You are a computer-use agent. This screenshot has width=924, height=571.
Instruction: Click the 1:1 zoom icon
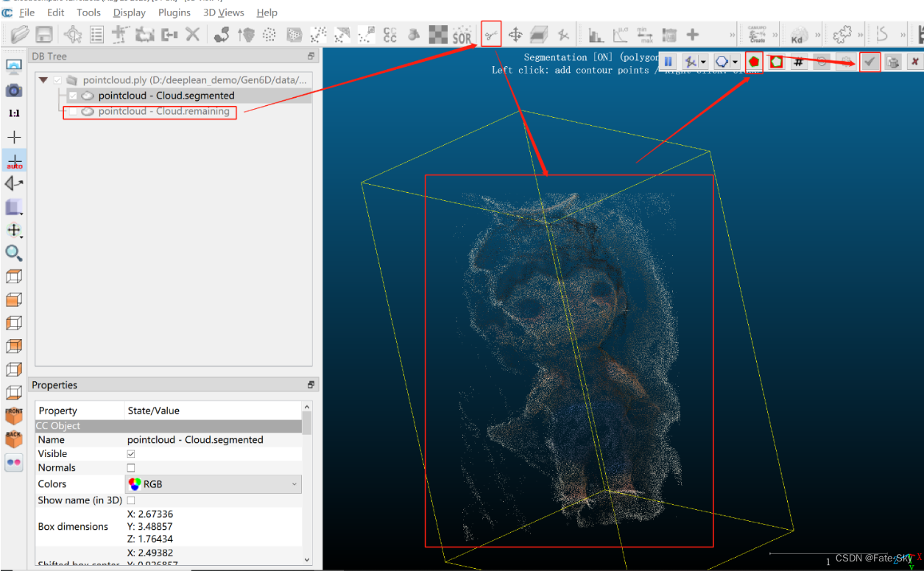click(x=14, y=114)
